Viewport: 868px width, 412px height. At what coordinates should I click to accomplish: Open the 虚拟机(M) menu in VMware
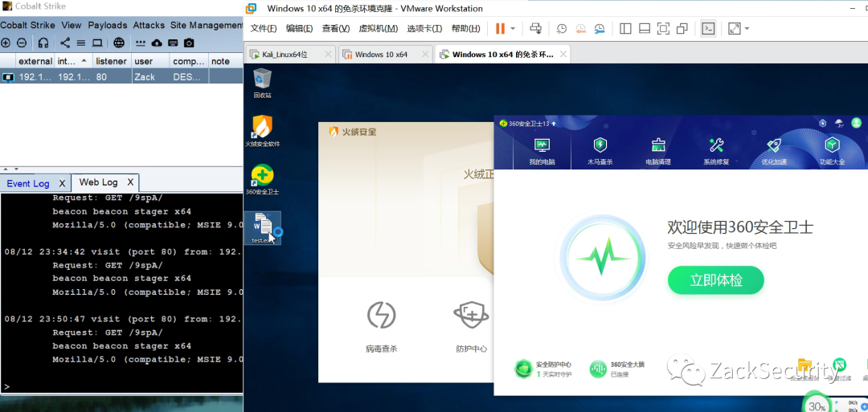(378, 29)
